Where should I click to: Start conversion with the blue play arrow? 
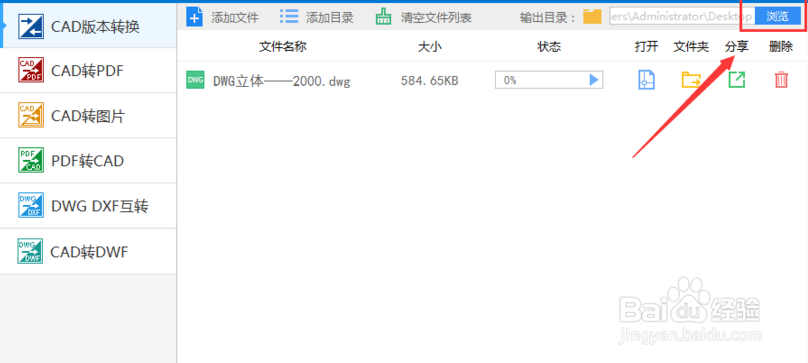click(x=594, y=80)
